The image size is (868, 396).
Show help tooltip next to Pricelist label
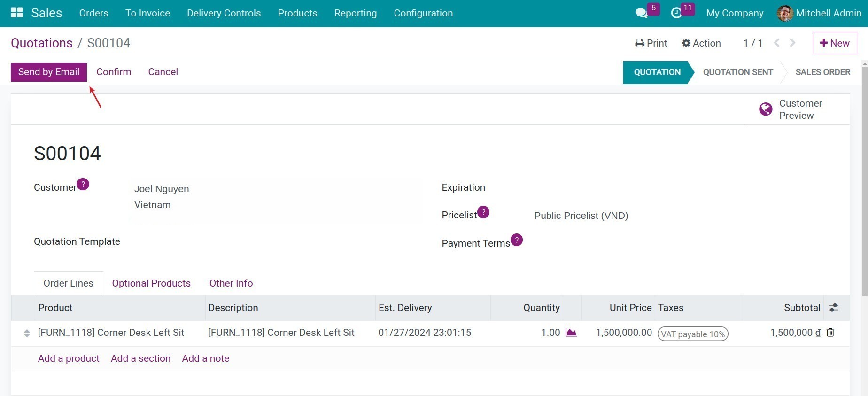(483, 212)
